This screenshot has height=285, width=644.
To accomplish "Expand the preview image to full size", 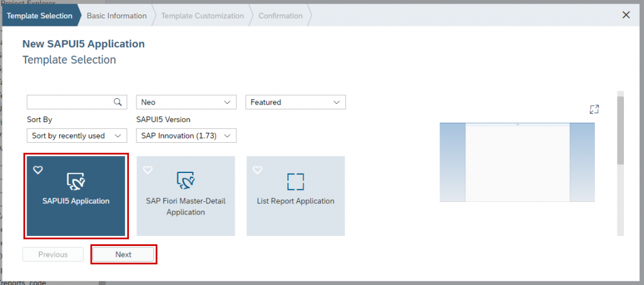I will click(594, 109).
